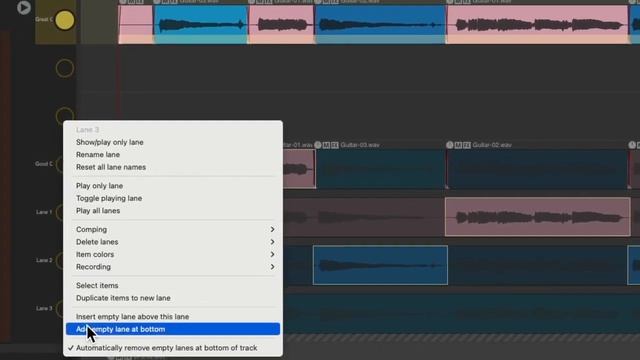Click the Guitar-02.wav item name

[x=492, y=145]
